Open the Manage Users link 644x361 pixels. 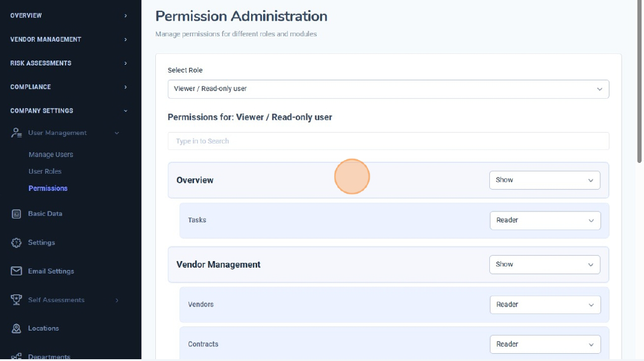pos(50,154)
